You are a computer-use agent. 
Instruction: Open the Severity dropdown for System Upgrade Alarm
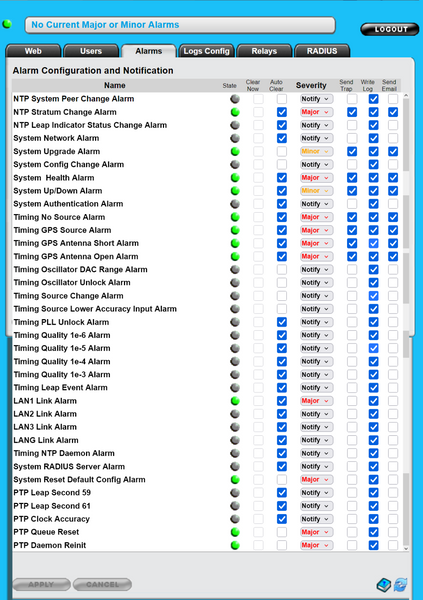click(x=316, y=152)
